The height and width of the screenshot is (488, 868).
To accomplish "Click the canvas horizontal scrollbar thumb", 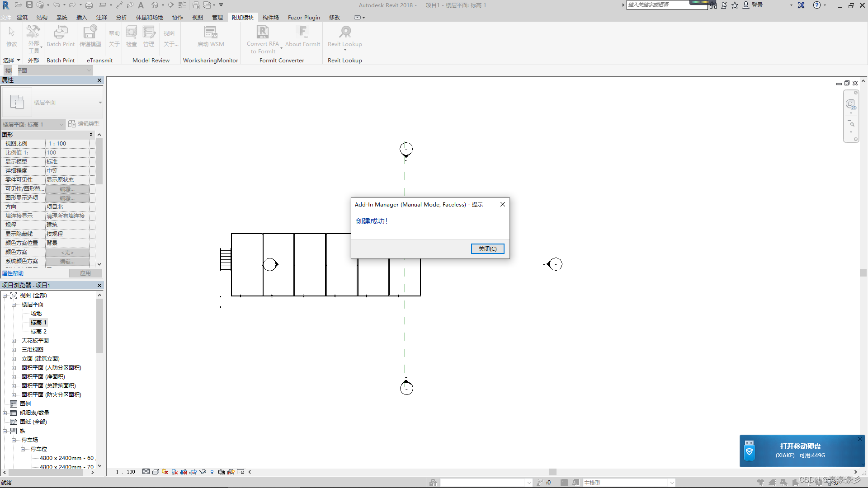I will pyautogui.click(x=552, y=472).
